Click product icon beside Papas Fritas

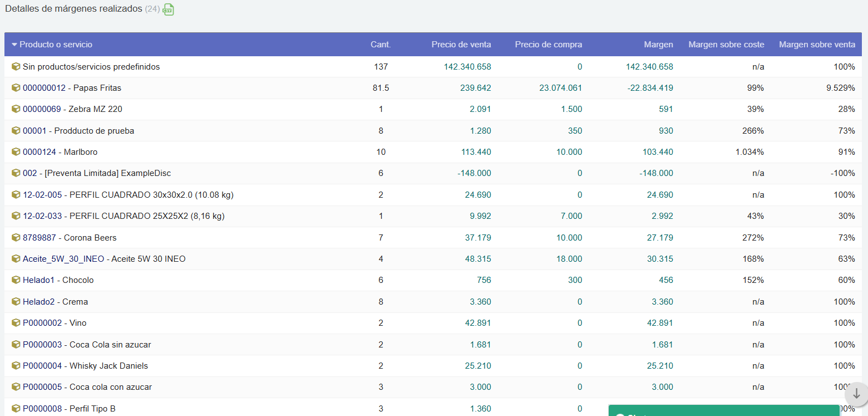pyautogui.click(x=16, y=88)
